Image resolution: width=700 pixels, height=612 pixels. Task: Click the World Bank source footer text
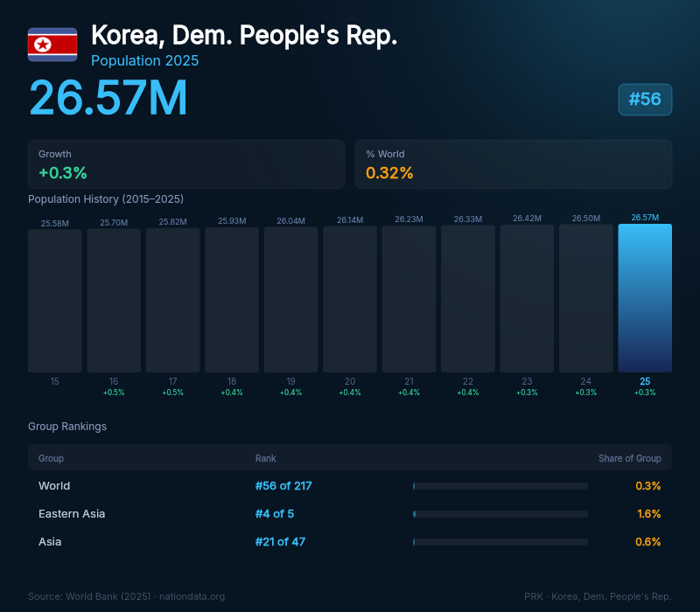126,596
